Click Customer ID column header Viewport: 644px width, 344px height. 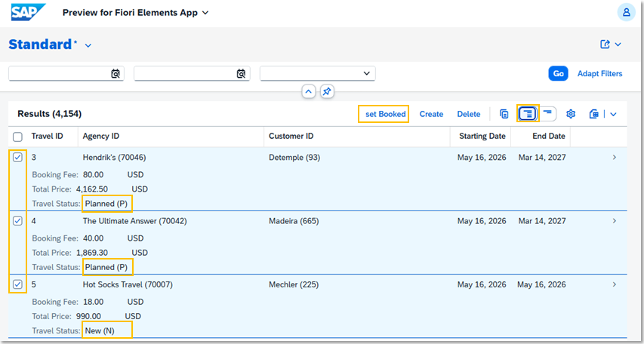(x=291, y=137)
